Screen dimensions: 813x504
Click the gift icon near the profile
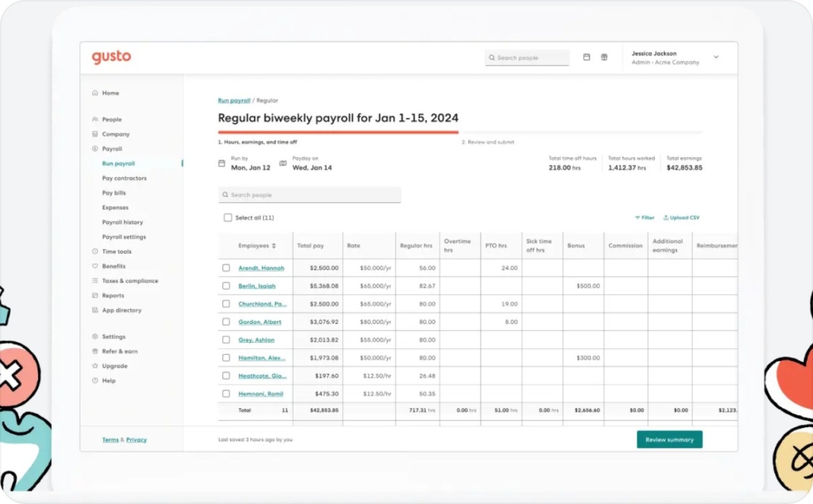click(x=604, y=57)
